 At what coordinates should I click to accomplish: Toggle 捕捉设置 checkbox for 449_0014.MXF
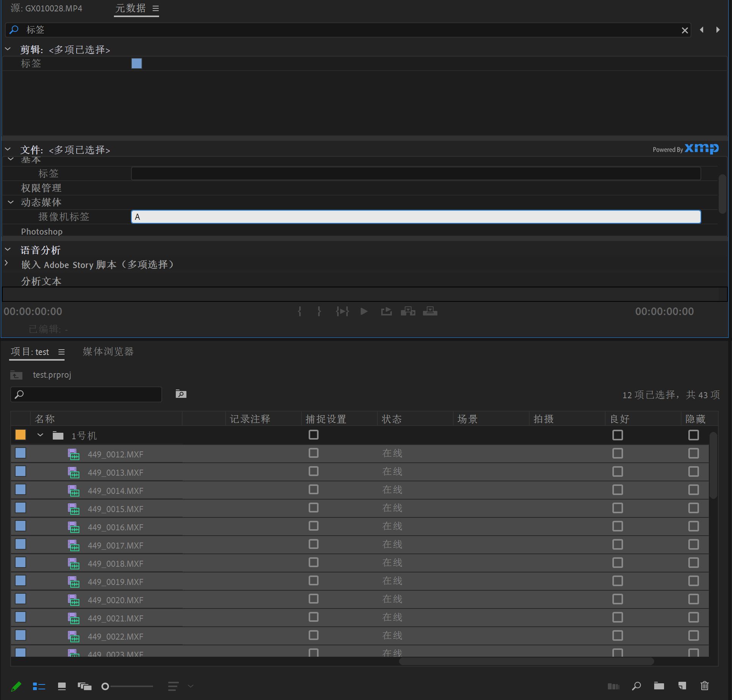click(x=314, y=489)
